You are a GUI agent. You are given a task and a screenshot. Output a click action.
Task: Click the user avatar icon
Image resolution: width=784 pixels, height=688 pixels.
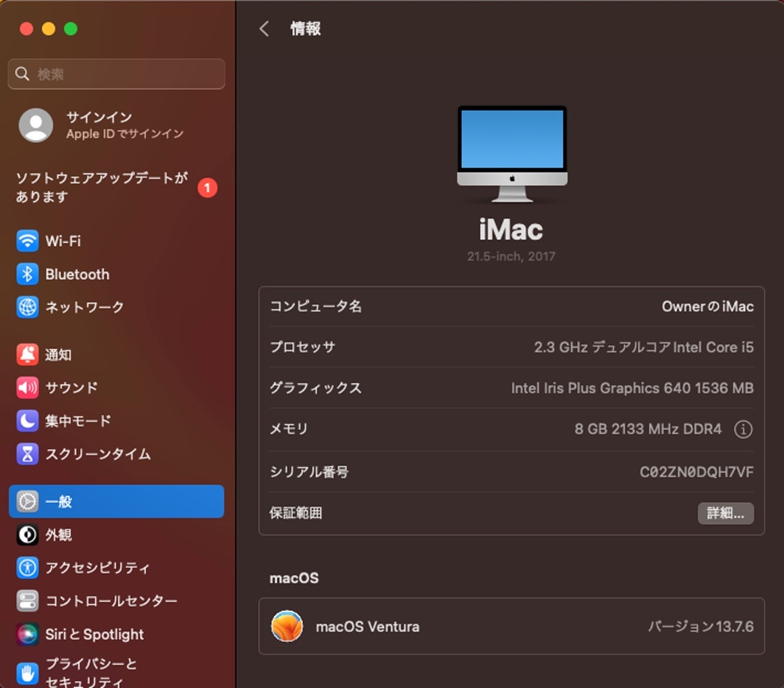pos(36,125)
